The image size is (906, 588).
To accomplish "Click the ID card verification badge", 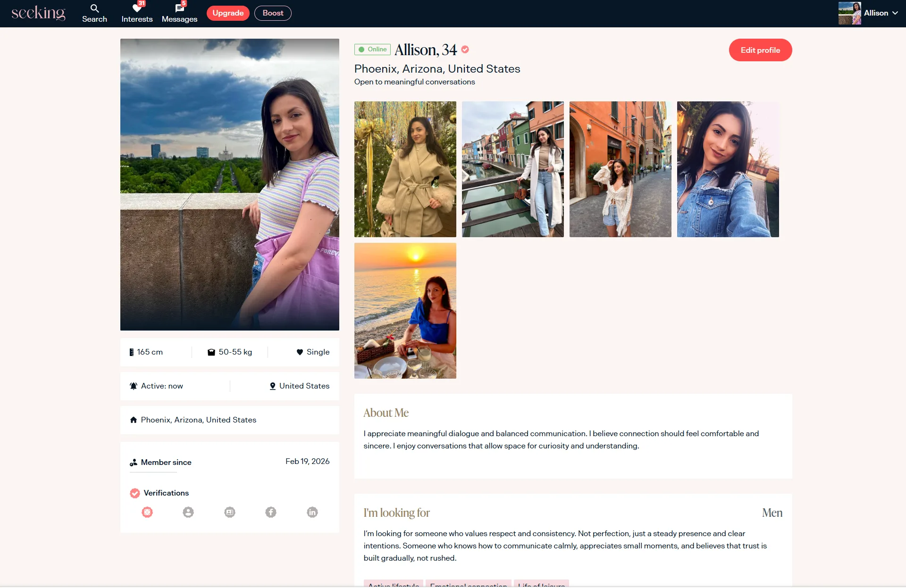I will 230,512.
